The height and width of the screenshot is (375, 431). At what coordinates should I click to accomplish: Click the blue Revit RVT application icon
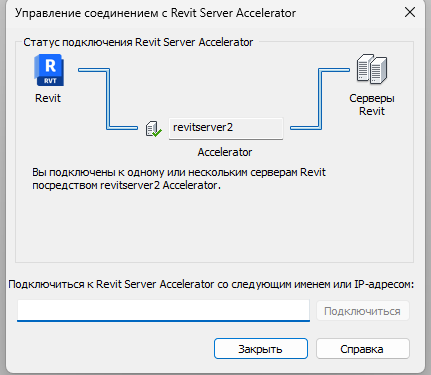pos(49,70)
